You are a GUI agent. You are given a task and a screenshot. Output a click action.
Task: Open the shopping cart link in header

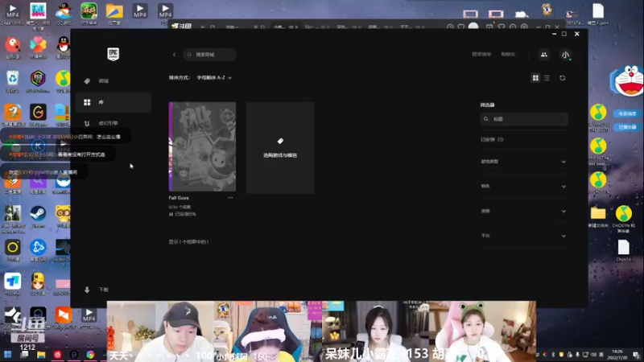(508, 54)
